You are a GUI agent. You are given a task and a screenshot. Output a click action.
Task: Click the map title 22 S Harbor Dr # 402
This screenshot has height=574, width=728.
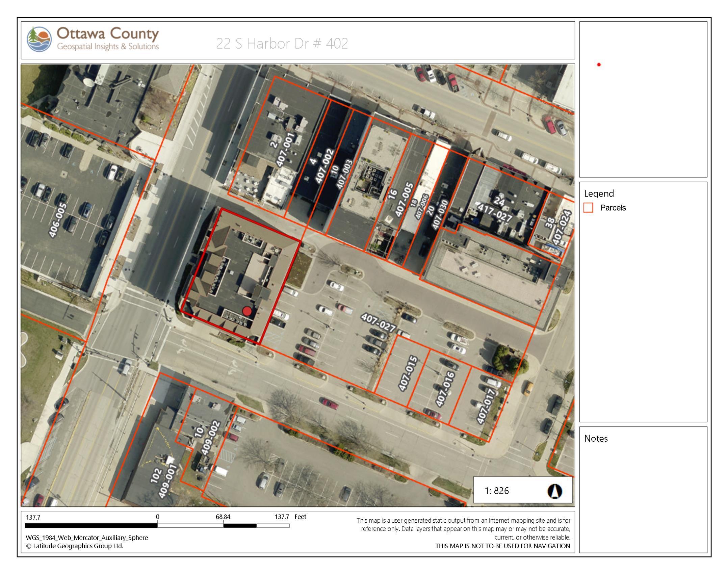[x=282, y=44]
